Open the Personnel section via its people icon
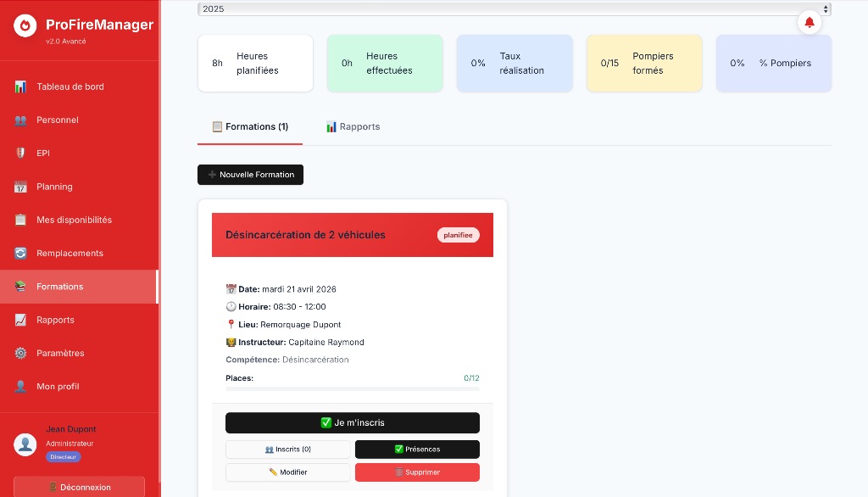868x497 pixels. pos(20,120)
